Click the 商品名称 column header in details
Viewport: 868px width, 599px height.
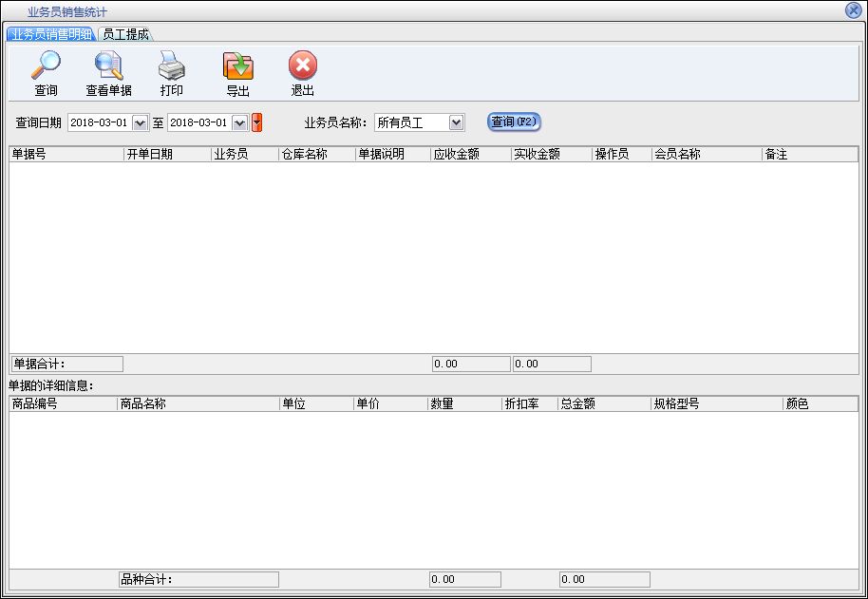(x=198, y=404)
